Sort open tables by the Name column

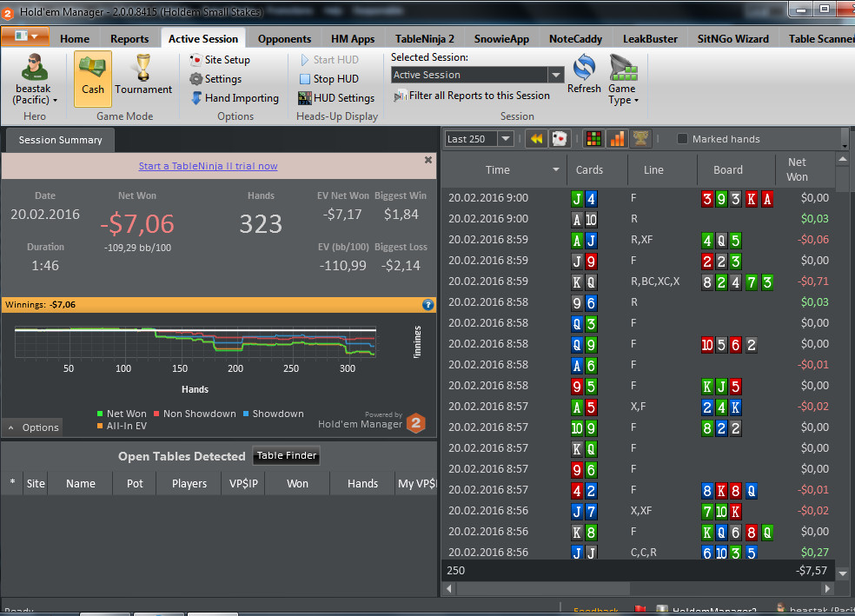(81, 484)
